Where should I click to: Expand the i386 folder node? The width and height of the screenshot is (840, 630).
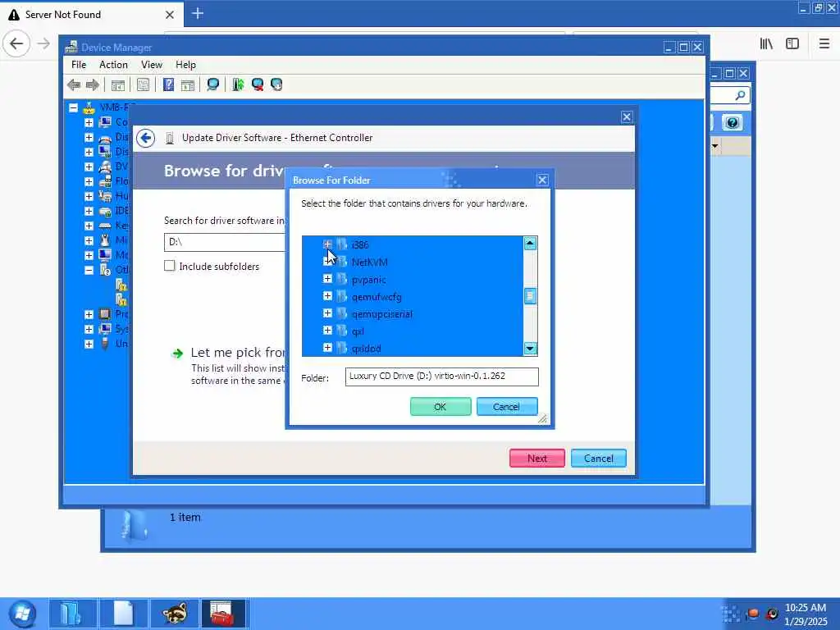pyautogui.click(x=327, y=244)
